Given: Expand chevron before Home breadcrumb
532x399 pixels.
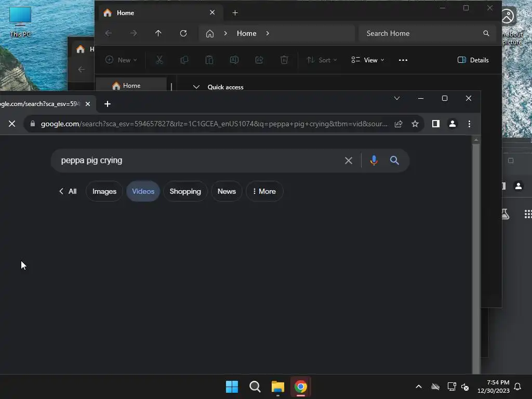Looking at the screenshot, I should (x=225, y=33).
